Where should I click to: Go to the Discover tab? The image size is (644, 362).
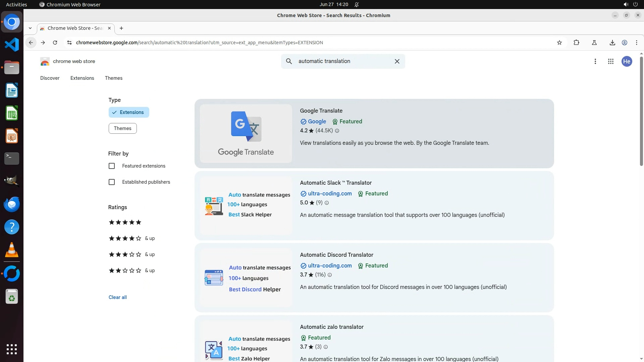(x=50, y=78)
